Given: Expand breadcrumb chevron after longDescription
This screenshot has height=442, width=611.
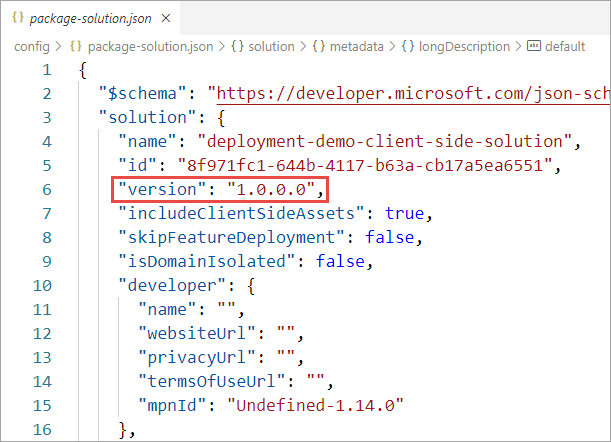Looking at the screenshot, I should [518, 47].
